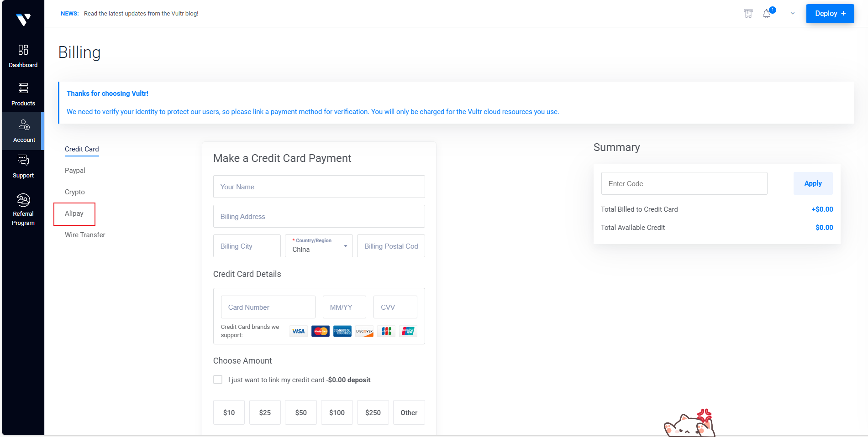Expand the Country/Region dropdown
This screenshot has height=437, width=868.
point(319,246)
